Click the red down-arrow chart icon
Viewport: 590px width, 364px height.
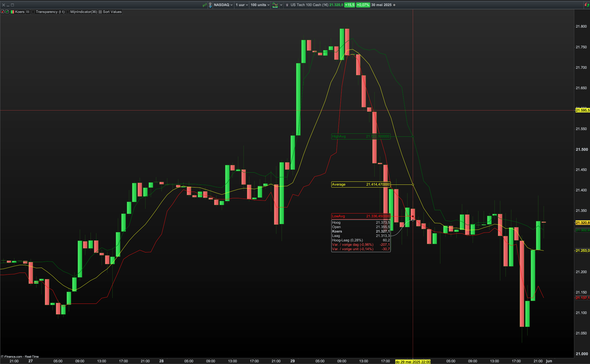2,12
